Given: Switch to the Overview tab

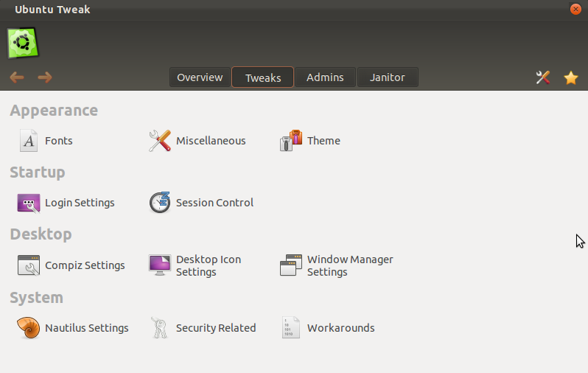Looking at the screenshot, I should point(200,77).
